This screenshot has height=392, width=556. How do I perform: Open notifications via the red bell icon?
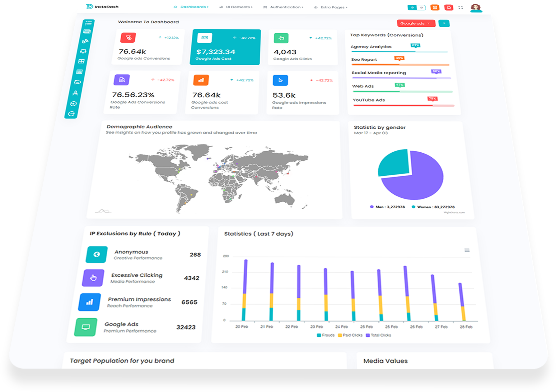pos(448,7)
